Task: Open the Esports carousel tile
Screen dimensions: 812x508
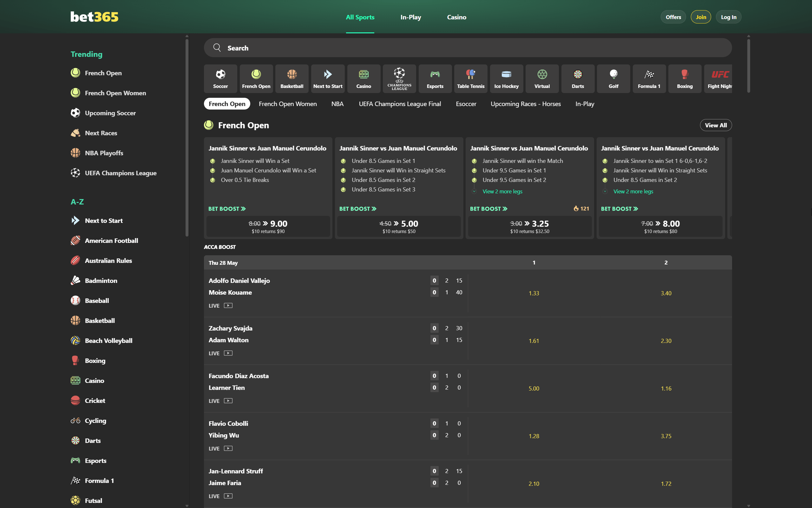Action: coord(435,79)
